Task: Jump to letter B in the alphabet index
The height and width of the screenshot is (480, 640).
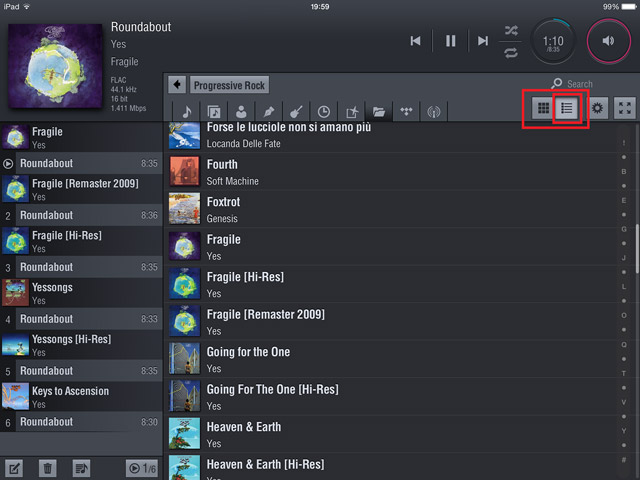Action: coord(624,171)
